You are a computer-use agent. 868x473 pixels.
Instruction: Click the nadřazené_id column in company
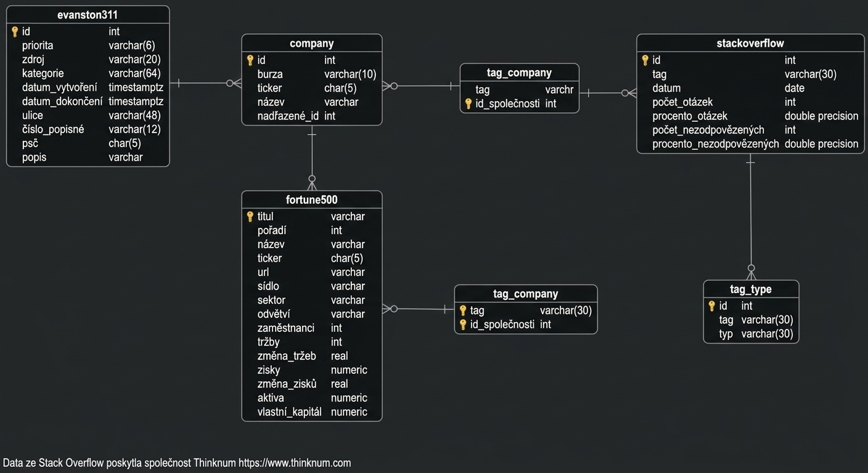click(x=288, y=116)
